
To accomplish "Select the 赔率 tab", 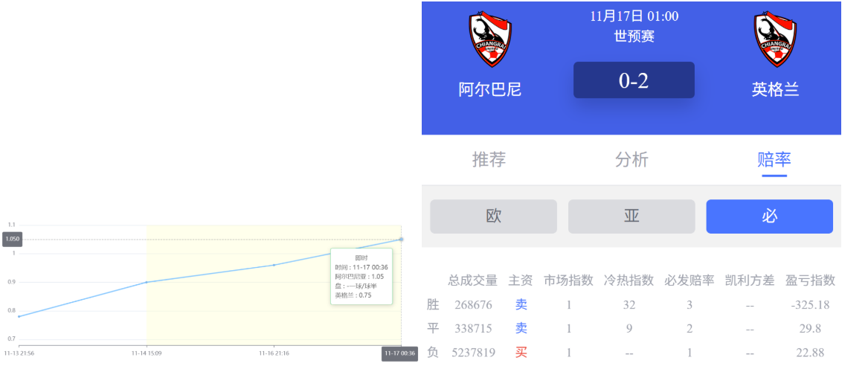I will (774, 159).
